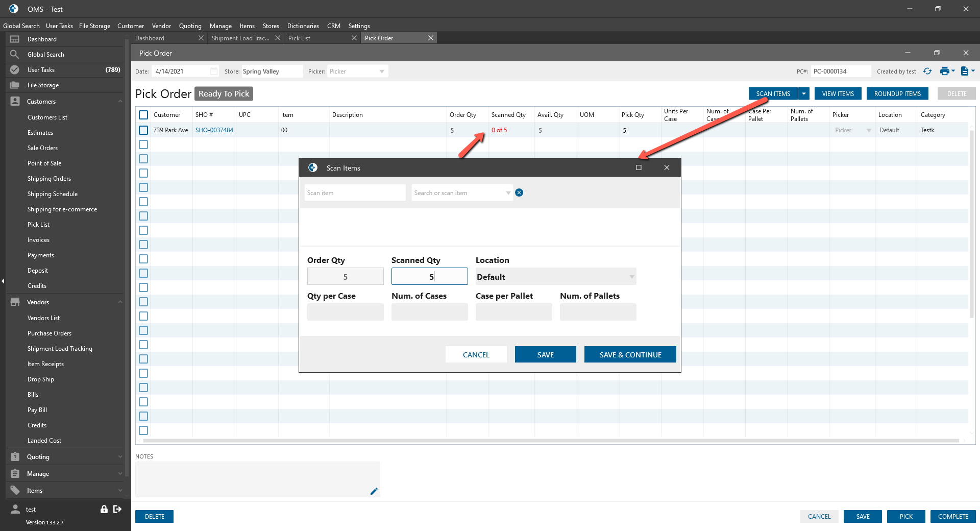980x531 pixels.
Task: Click the document export icon
Action: pyautogui.click(x=965, y=71)
